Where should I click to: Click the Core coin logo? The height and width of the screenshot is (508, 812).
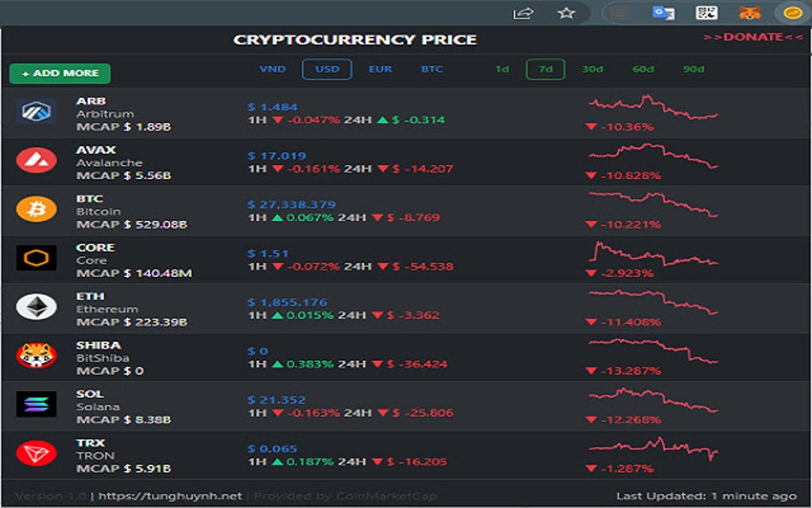(x=37, y=258)
